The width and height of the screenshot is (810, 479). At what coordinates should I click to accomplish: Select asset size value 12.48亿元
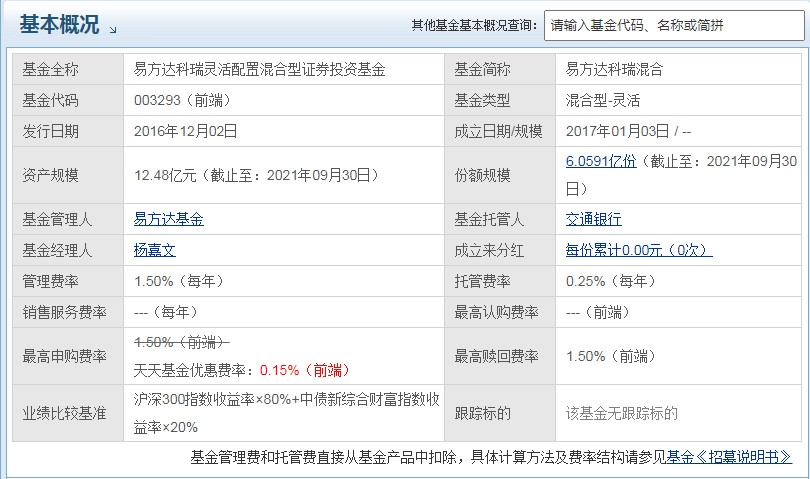coord(165,175)
